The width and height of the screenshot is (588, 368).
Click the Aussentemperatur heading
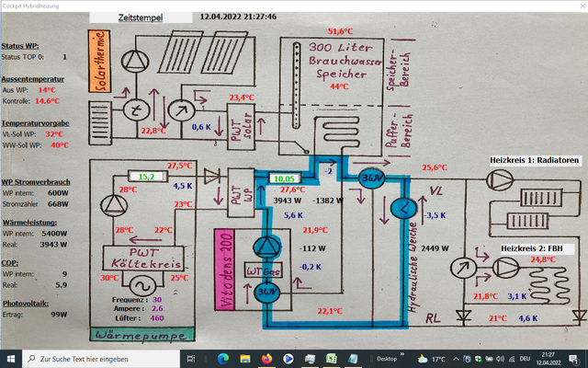(33, 79)
